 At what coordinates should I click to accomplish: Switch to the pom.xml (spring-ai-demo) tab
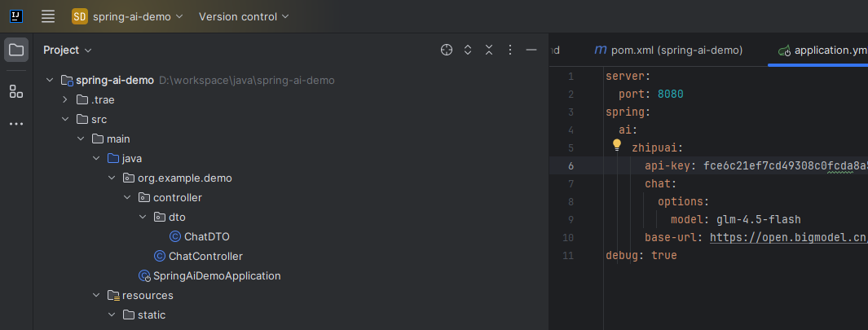(668, 51)
